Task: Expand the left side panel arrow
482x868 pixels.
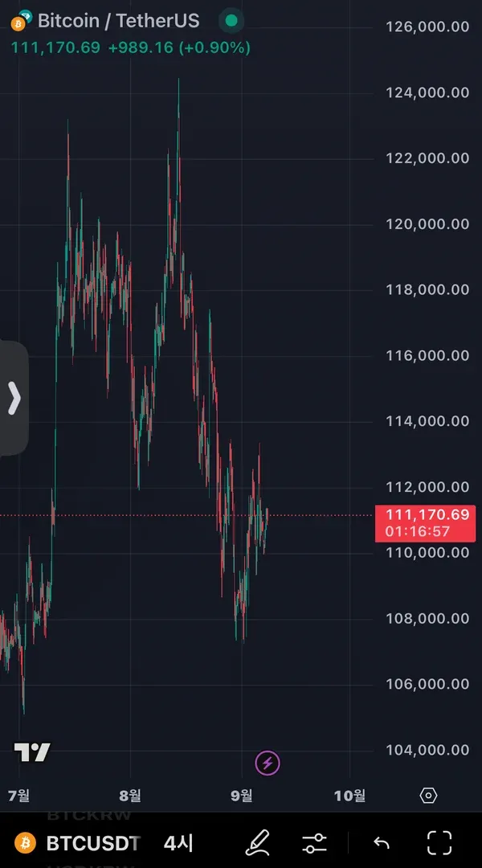Action: pos(14,398)
